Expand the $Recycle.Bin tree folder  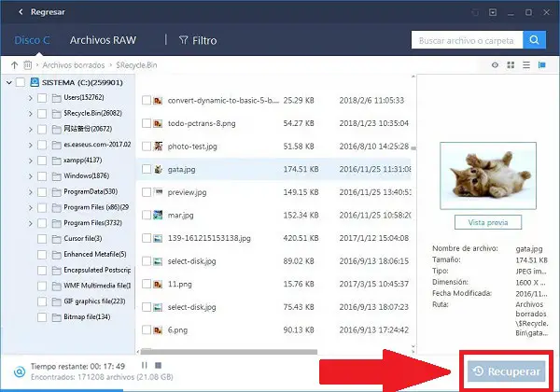click(x=31, y=114)
